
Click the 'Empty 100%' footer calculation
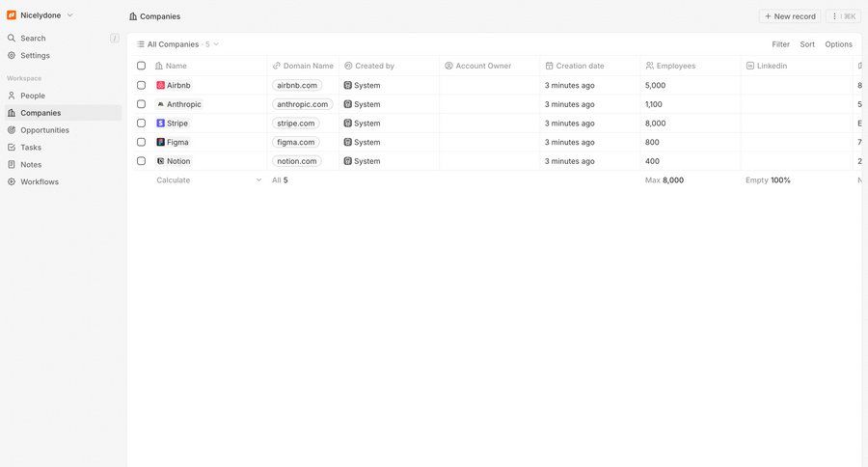(x=768, y=180)
